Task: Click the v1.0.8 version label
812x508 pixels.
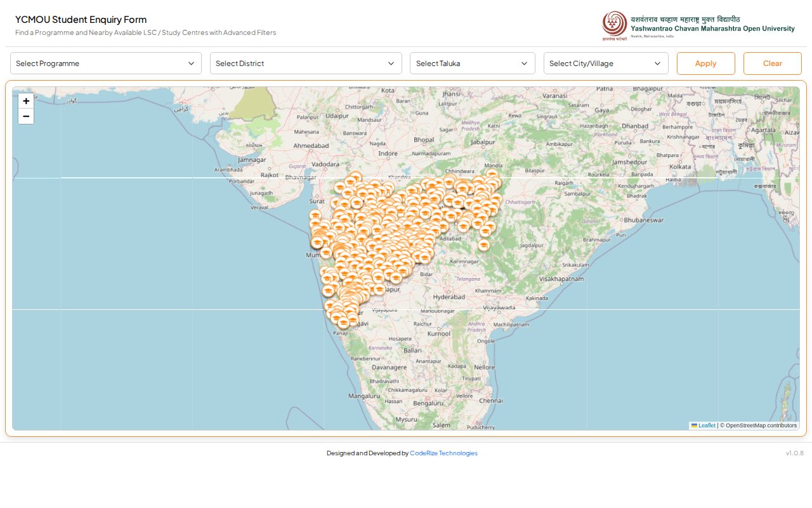Action: (x=795, y=453)
